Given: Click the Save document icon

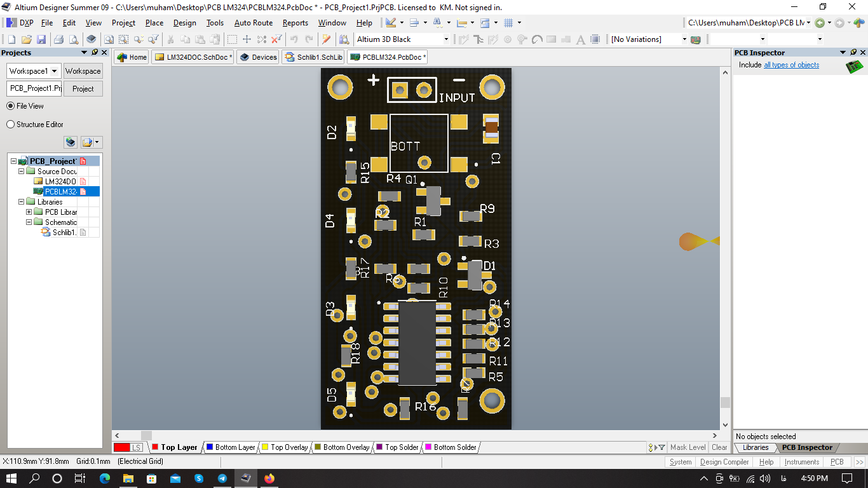Looking at the screenshot, I should [41, 39].
